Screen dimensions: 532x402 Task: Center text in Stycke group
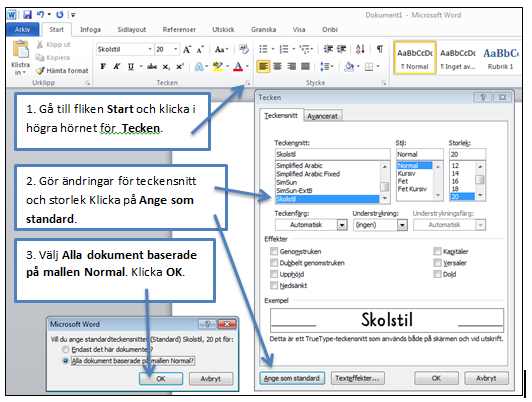278,66
